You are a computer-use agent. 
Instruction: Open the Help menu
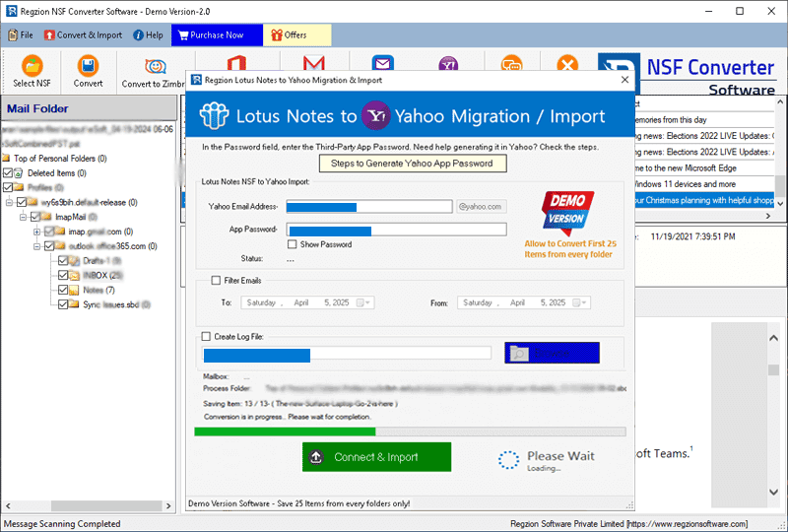[x=148, y=35]
